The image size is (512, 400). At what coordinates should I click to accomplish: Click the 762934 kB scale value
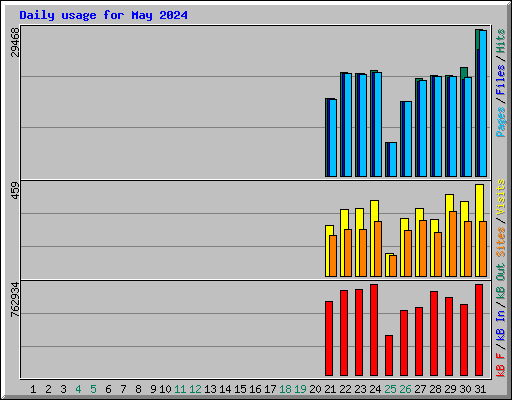[15, 299]
